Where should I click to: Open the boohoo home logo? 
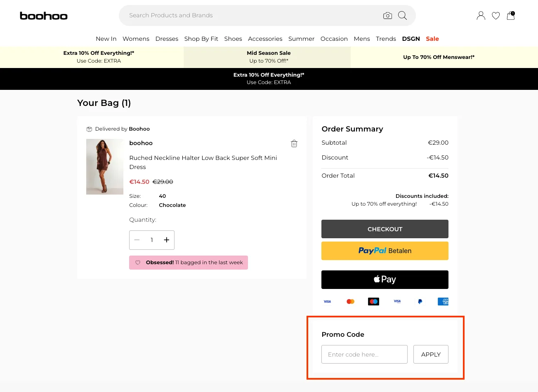pos(44,16)
